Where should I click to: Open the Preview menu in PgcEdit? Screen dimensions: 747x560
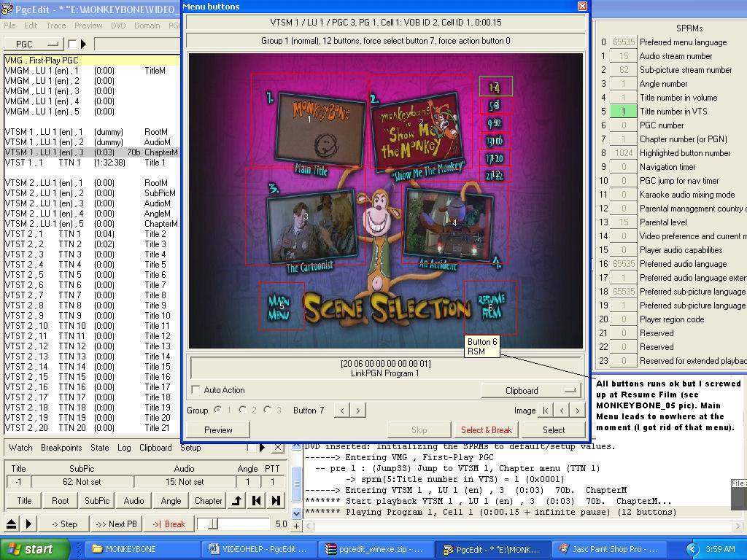tap(88, 26)
